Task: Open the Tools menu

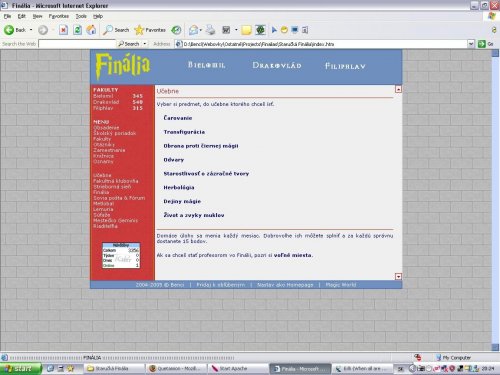Action: click(x=81, y=16)
